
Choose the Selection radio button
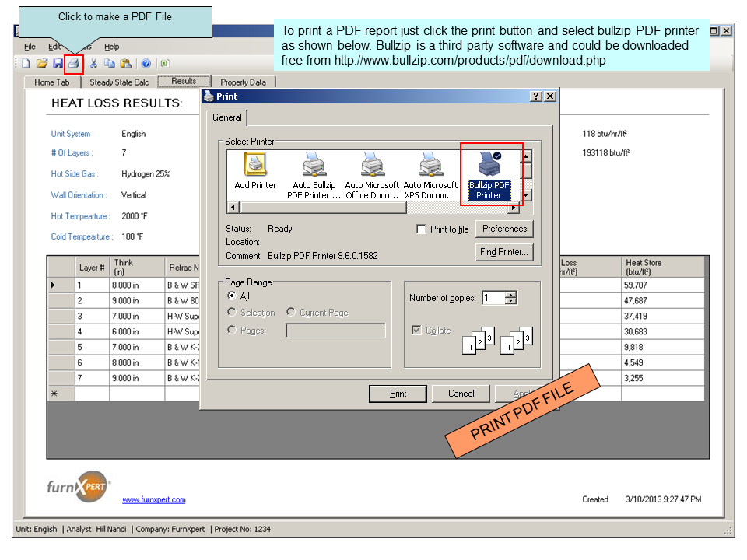tap(232, 312)
